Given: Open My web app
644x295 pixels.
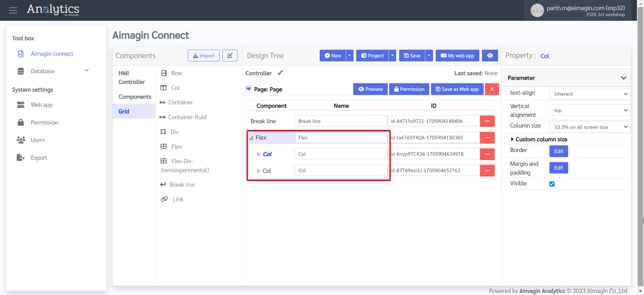Looking at the screenshot, I should (x=458, y=56).
